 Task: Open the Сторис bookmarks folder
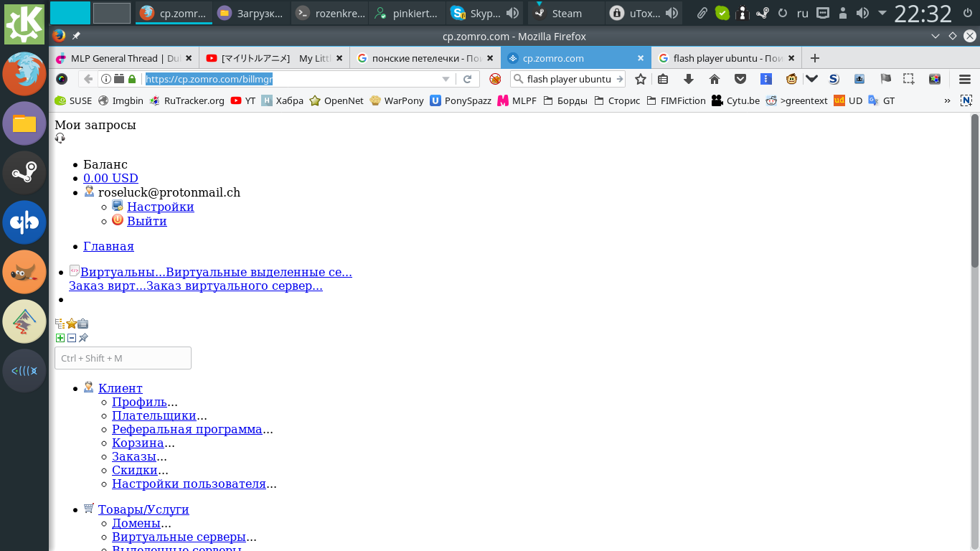[x=618, y=100]
